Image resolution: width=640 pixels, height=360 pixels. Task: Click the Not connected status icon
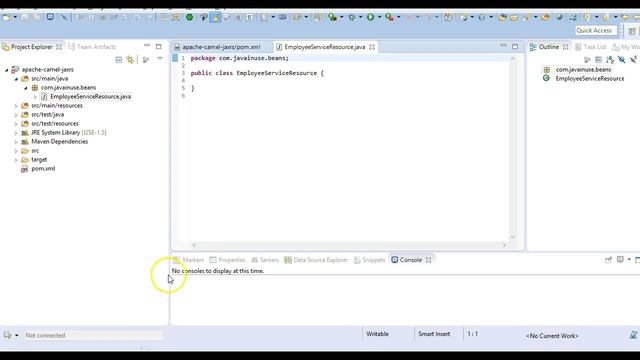pos(7,335)
